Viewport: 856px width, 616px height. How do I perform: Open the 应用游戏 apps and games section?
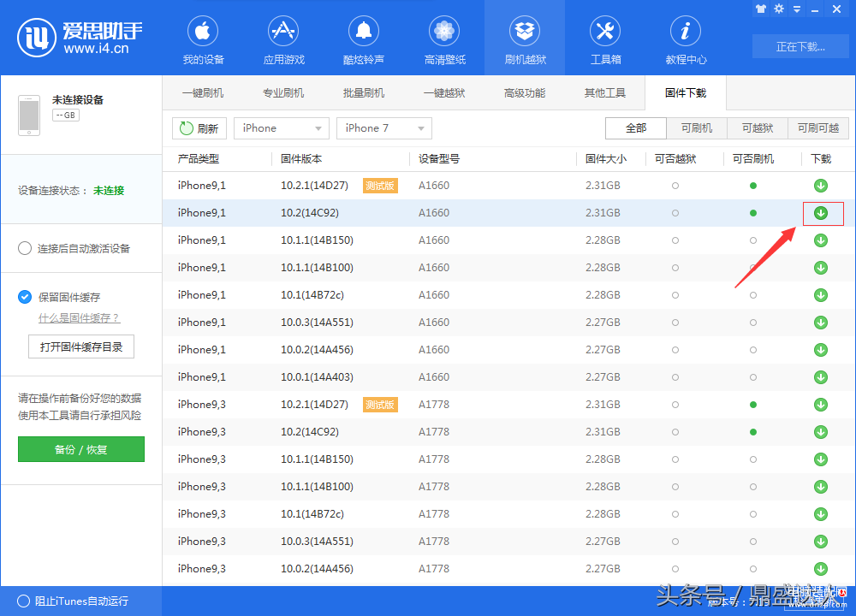tap(283, 40)
